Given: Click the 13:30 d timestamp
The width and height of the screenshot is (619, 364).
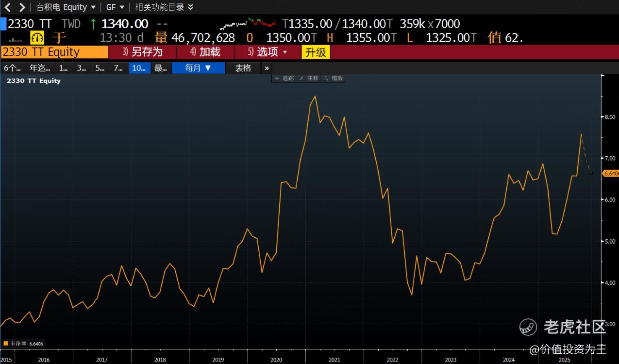Looking at the screenshot, I should 121,38.
